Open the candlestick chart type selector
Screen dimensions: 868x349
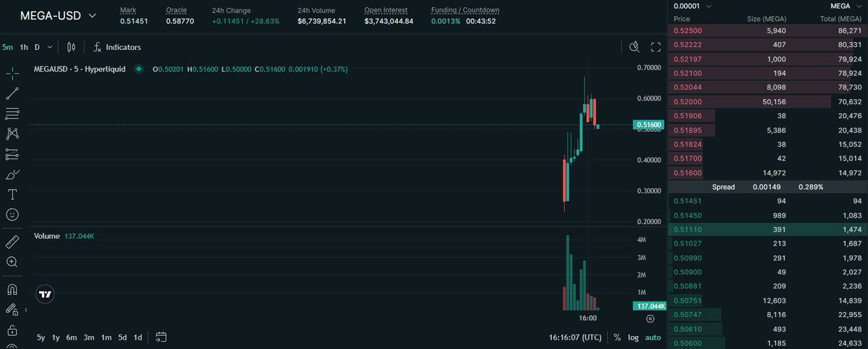(x=71, y=47)
